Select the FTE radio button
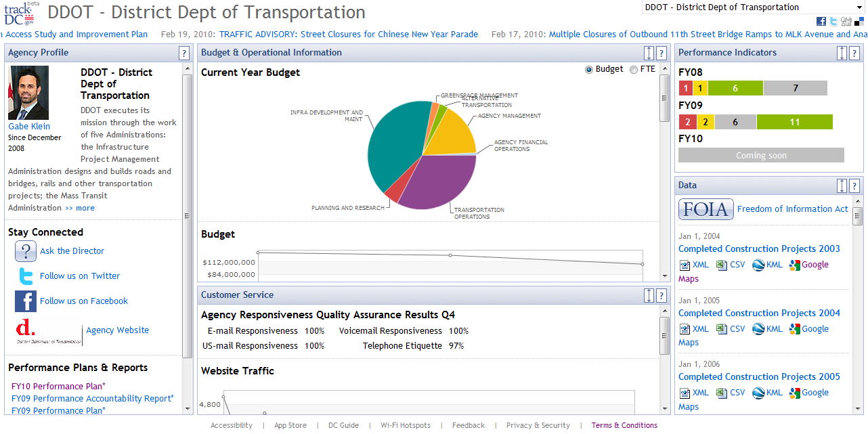868x434 pixels. coord(634,69)
